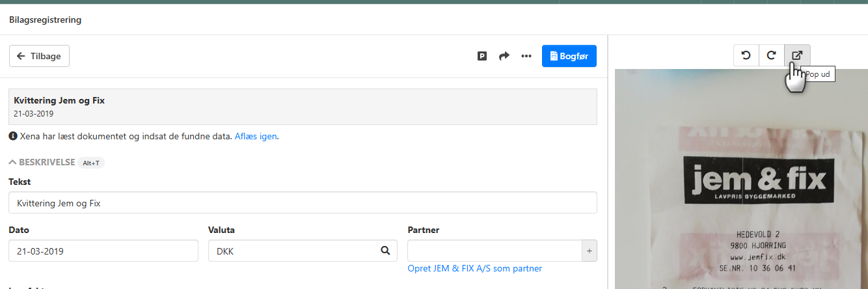Image resolution: width=868 pixels, height=289 pixels.
Task: Click Opret JEM & FIX A/S som partner
Action: 474,269
